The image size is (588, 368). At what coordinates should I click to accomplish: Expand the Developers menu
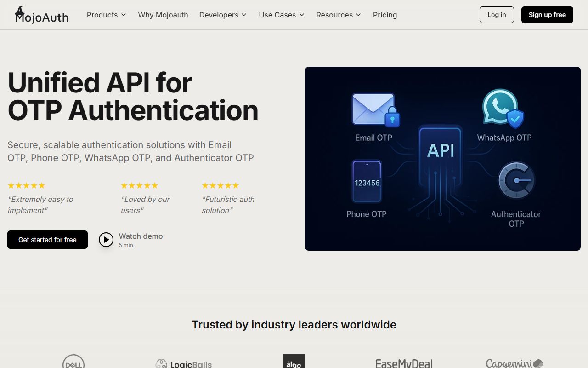point(223,15)
